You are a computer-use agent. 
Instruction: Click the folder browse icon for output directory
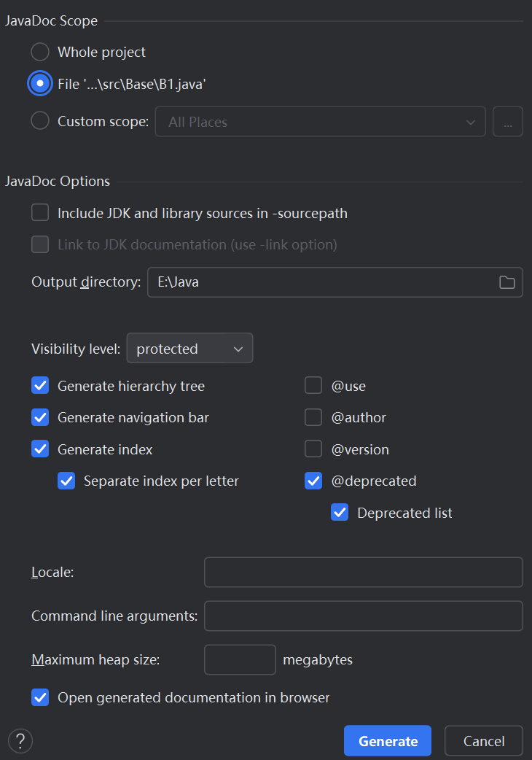click(507, 282)
